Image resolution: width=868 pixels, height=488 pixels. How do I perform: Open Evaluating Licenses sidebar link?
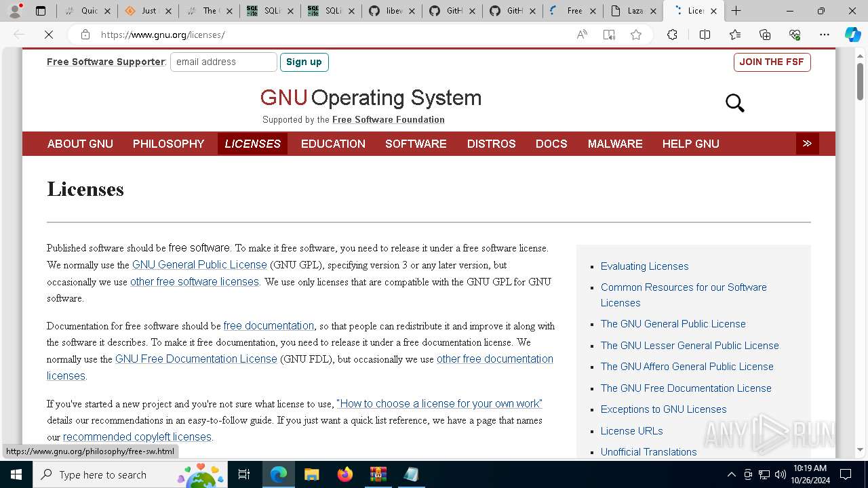click(644, 266)
